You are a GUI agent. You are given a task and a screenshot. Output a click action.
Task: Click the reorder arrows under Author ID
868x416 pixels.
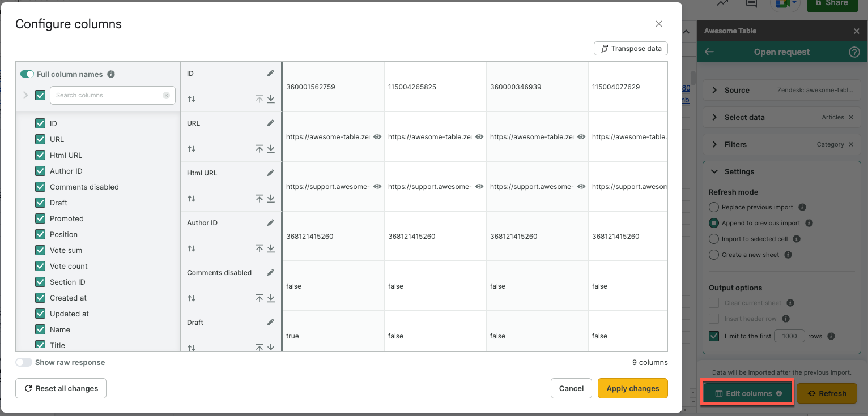point(192,248)
